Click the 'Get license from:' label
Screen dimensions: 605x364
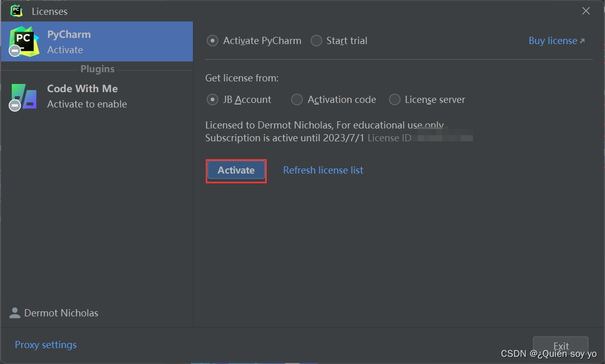point(242,78)
